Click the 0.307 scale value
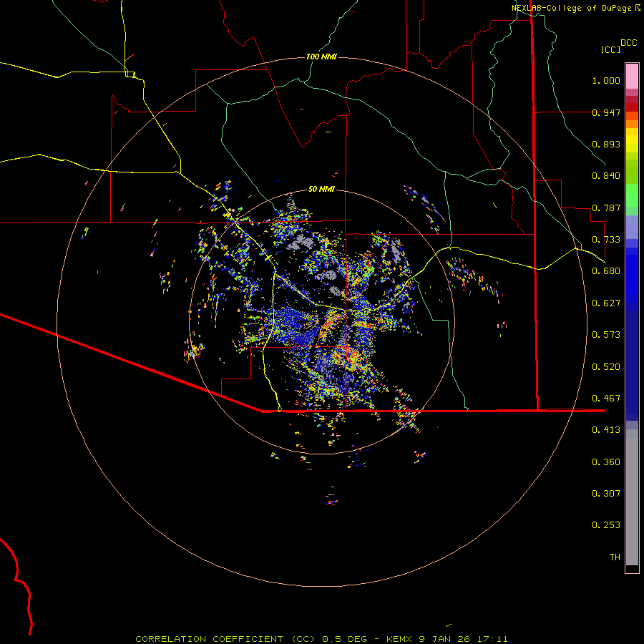 coord(606,494)
